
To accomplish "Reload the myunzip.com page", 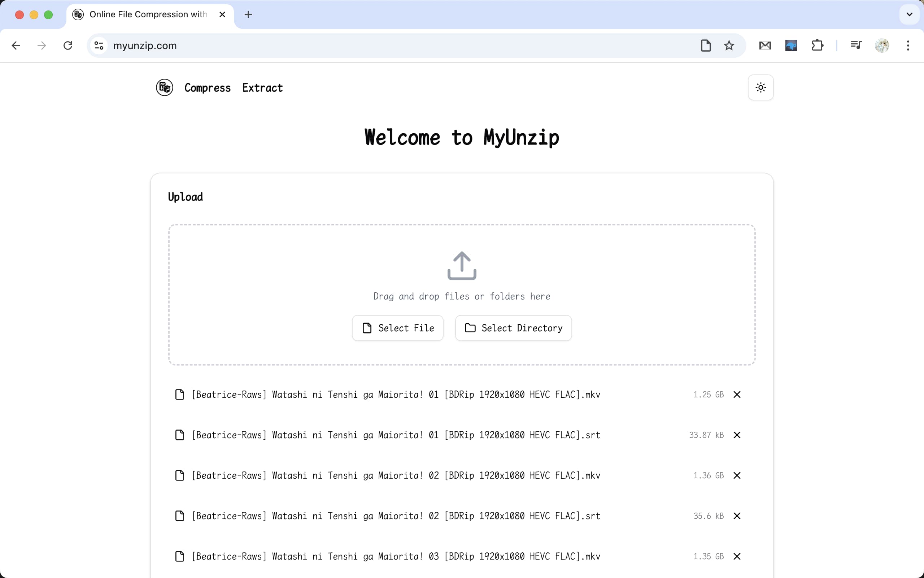I will (x=68, y=46).
